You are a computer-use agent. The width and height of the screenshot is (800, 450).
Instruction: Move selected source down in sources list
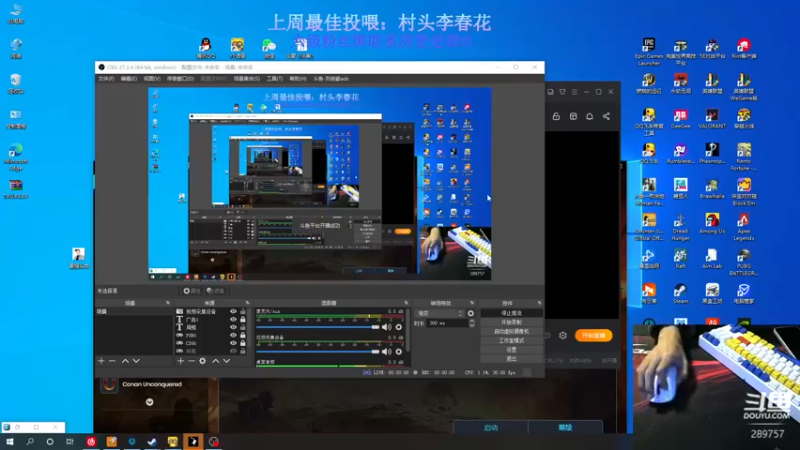tap(227, 361)
